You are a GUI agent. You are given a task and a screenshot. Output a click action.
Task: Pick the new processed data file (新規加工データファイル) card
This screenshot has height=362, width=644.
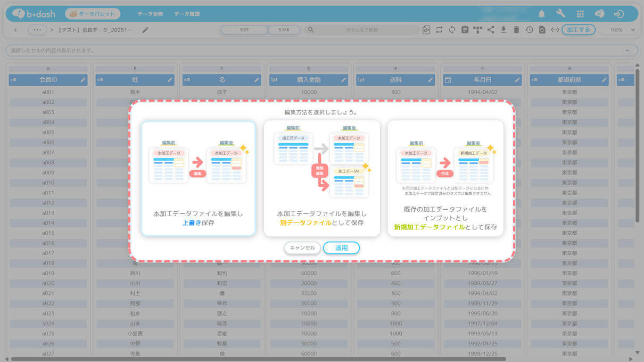tap(445, 178)
